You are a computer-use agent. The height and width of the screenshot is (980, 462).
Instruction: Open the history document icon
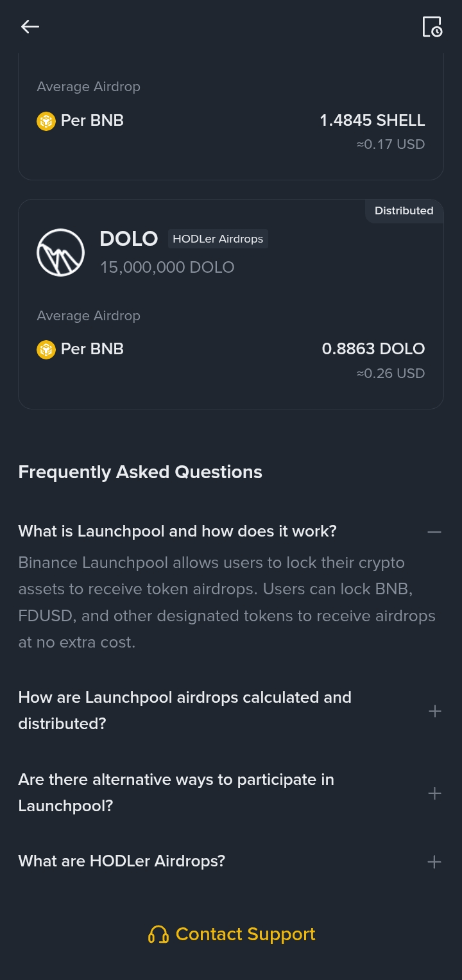[432, 27]
